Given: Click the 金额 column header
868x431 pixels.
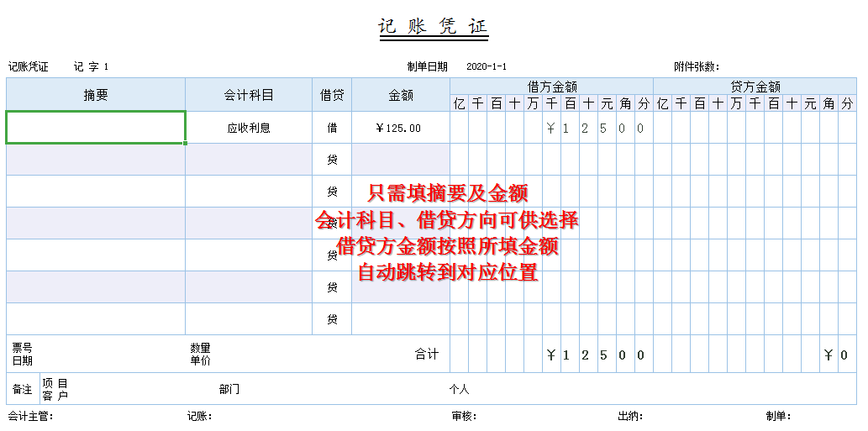Looking at the screenshot, I should click(x=401, y=95).
